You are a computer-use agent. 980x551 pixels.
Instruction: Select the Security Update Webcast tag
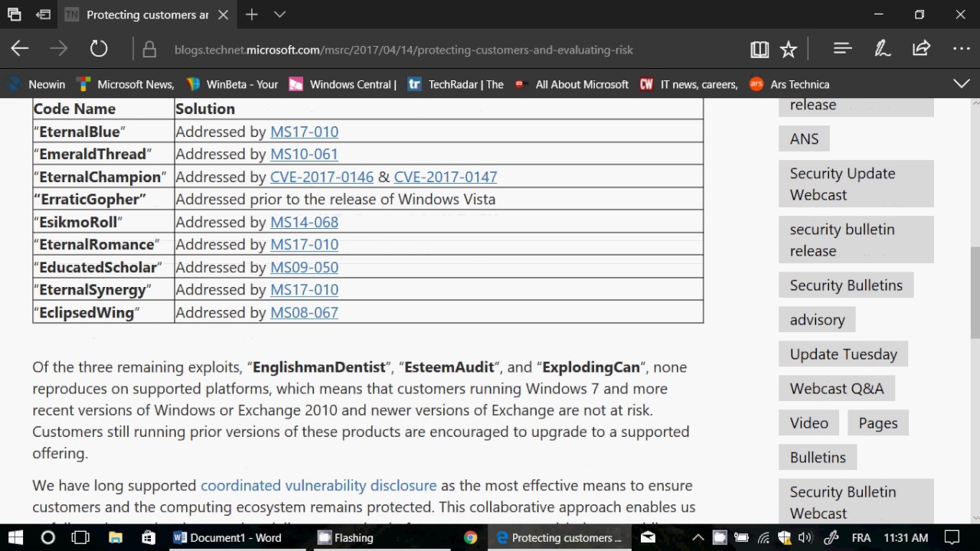click(856, 184)
